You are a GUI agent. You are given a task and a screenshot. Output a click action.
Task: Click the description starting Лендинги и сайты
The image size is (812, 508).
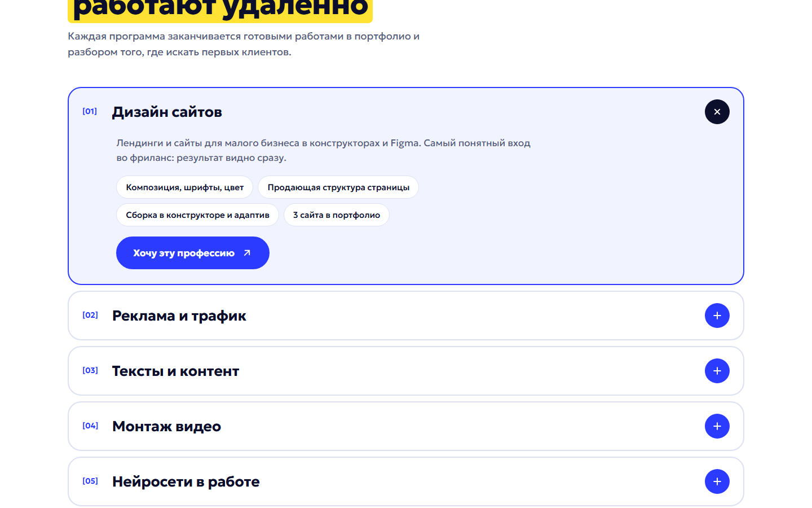coord(323,150)
